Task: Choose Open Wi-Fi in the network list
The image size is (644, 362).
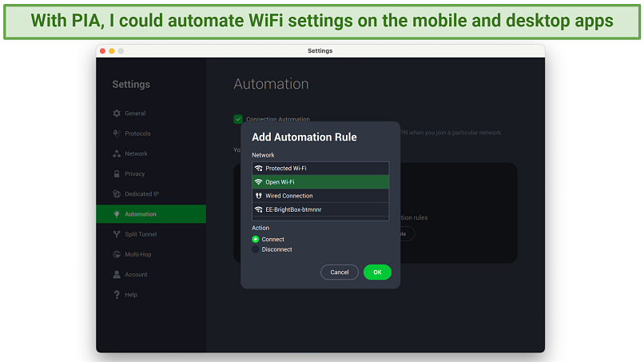Action: point(320,182)
